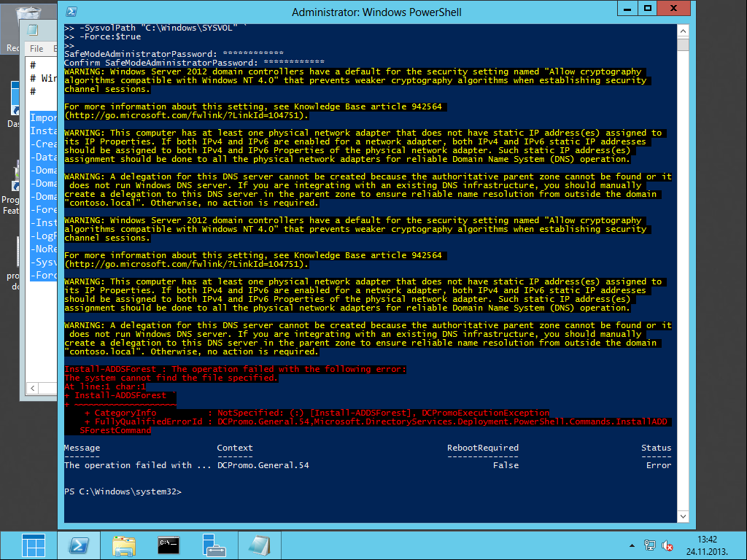Click the 'Status' column header
Screen dimensions: 747x560
(x=656, y=448)
